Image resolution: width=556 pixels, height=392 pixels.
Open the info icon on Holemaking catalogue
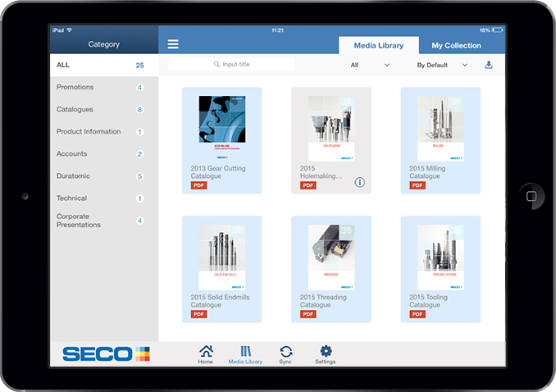pos(359,182)
